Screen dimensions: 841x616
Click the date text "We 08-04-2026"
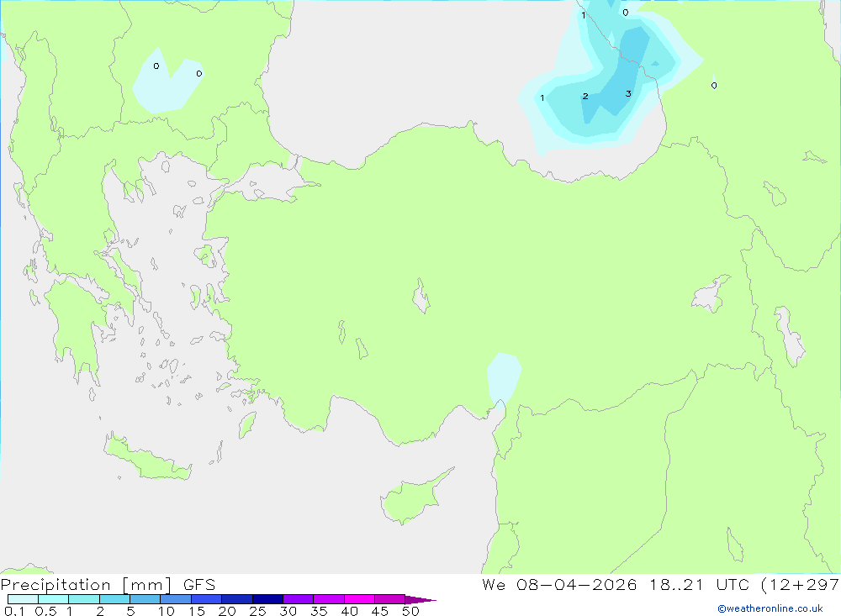click(x=559, y=585)
